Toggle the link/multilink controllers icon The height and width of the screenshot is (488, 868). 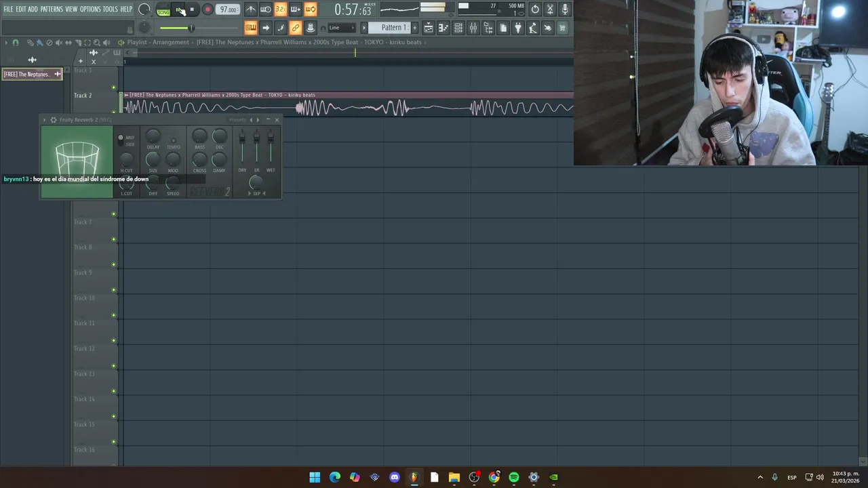296,28
